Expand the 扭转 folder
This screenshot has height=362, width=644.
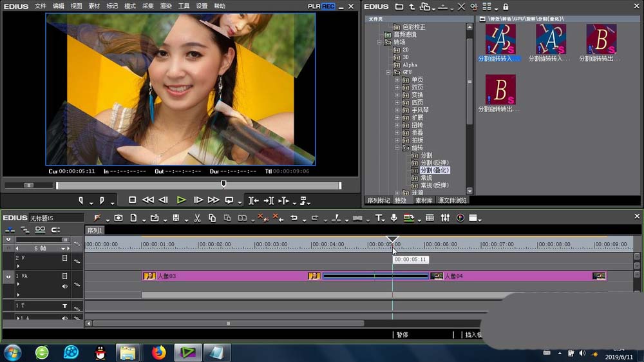[x=397, y=126]
